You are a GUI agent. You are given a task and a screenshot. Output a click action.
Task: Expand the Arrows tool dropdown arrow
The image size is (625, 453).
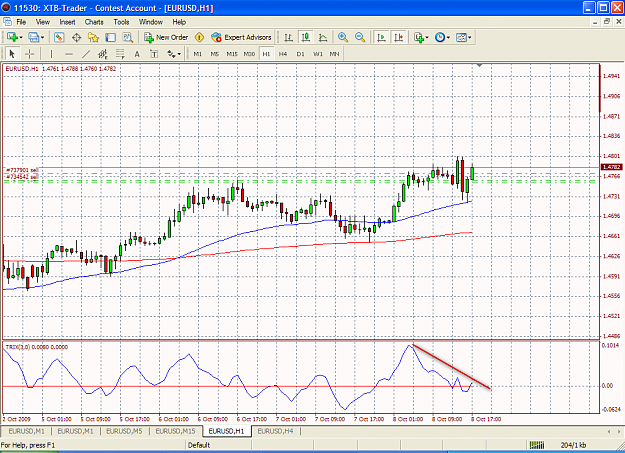179,54
